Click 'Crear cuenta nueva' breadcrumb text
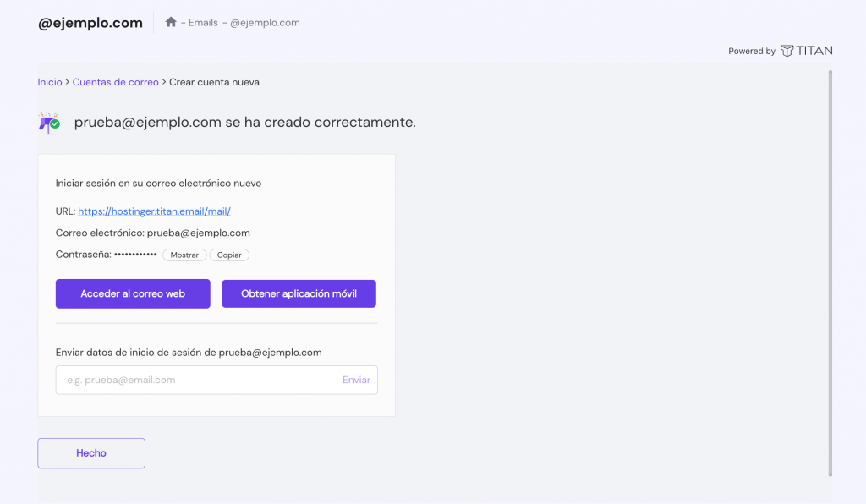The width and height of the screenshot is (866, 504). point(214,82)
